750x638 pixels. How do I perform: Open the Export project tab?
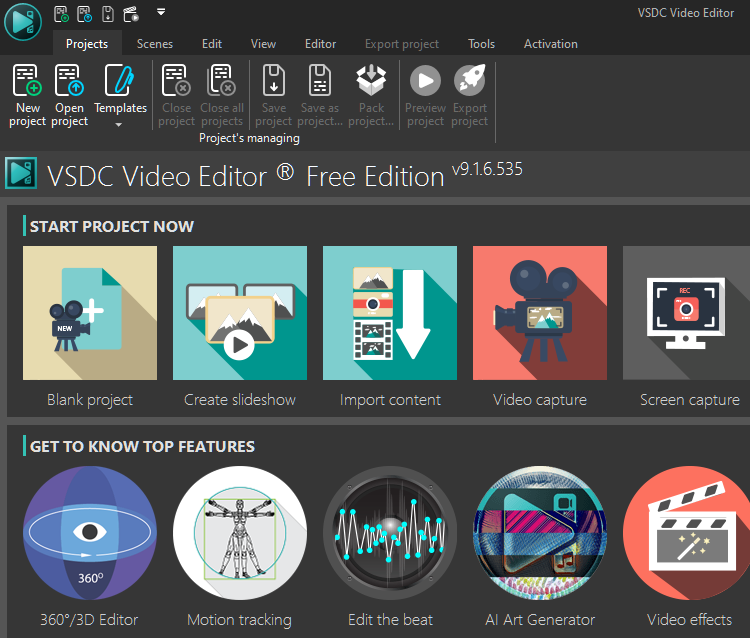(402, 44)
